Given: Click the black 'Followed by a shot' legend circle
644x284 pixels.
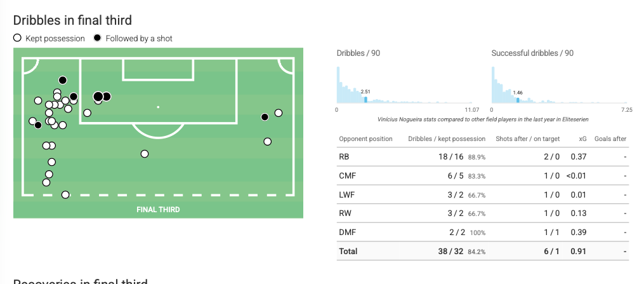Looking at the screenshot, I should (97, 38).
